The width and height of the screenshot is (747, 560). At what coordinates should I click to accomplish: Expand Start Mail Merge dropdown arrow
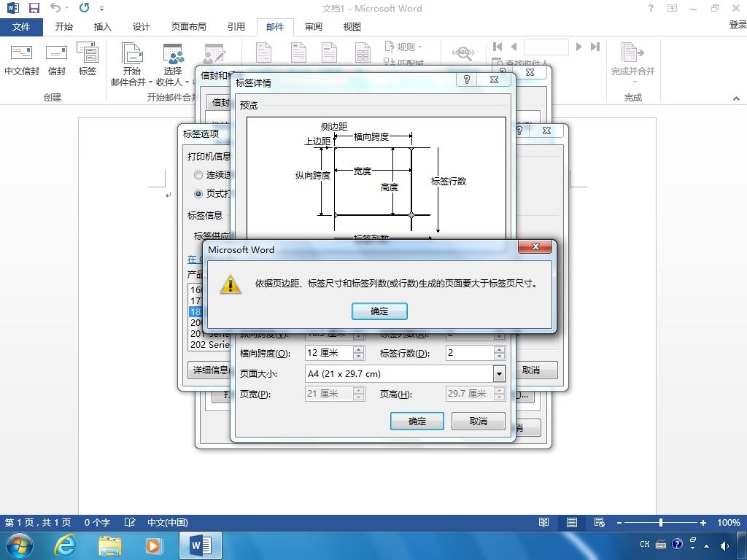coord(150,82)
